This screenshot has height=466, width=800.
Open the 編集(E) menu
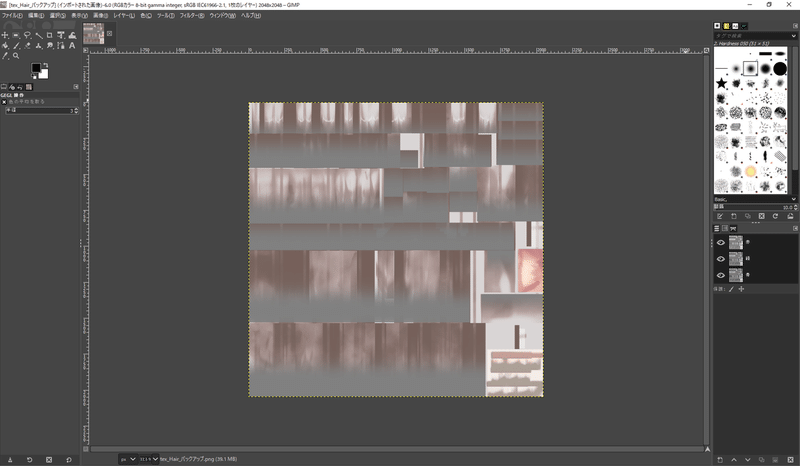point(35,16)
